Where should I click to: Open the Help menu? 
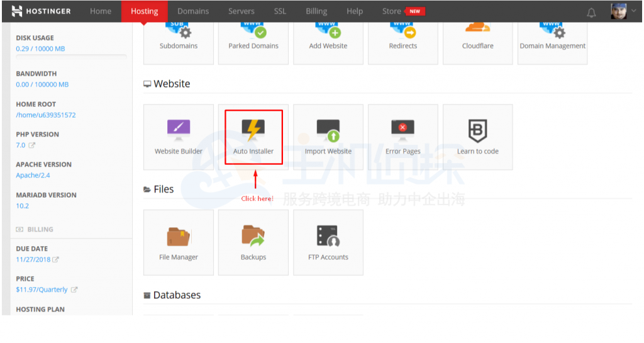pos(355,11)
